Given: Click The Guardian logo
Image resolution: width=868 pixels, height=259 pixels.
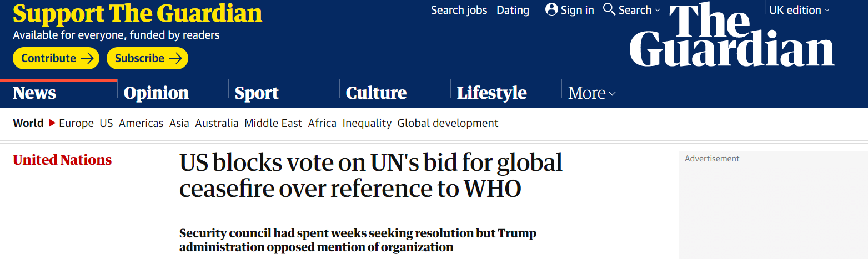Looking at the screenshot, I should pos(731,37).
